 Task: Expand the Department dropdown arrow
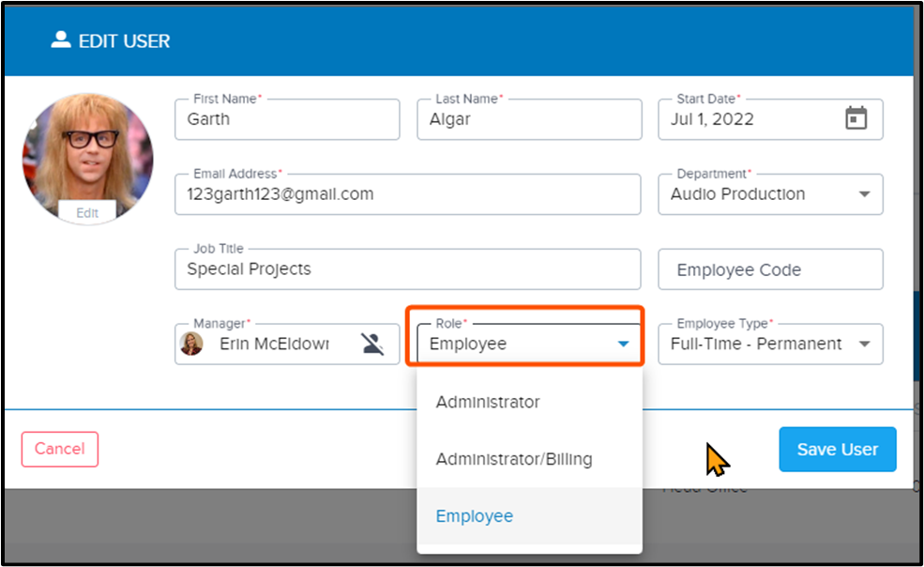point(864,194)
